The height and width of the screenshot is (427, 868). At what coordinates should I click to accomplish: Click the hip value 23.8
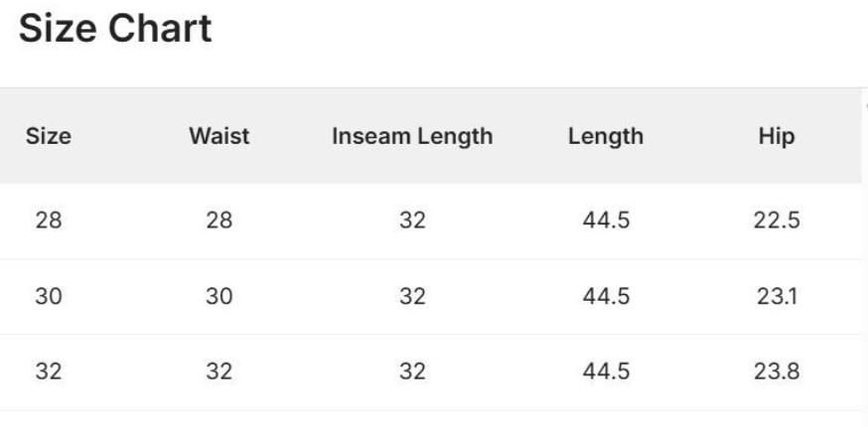[776, 371]
